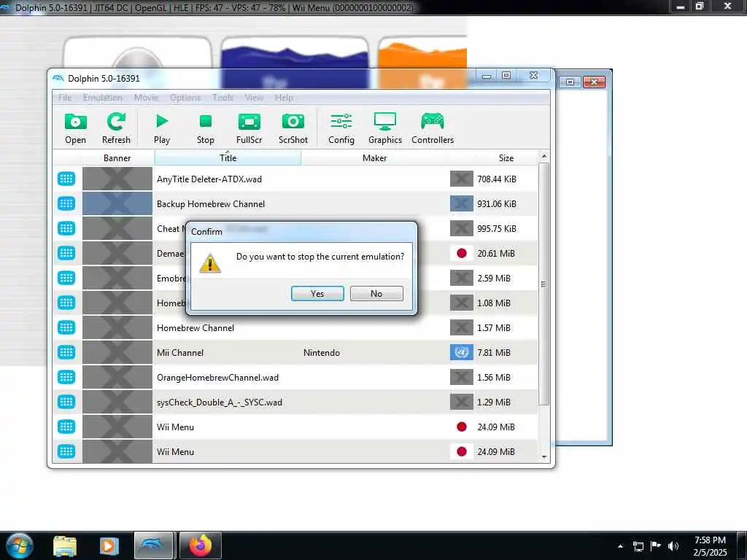747x560 pixels.
Task: Click the FullScr toolbar icon
Action: point(249,128)
